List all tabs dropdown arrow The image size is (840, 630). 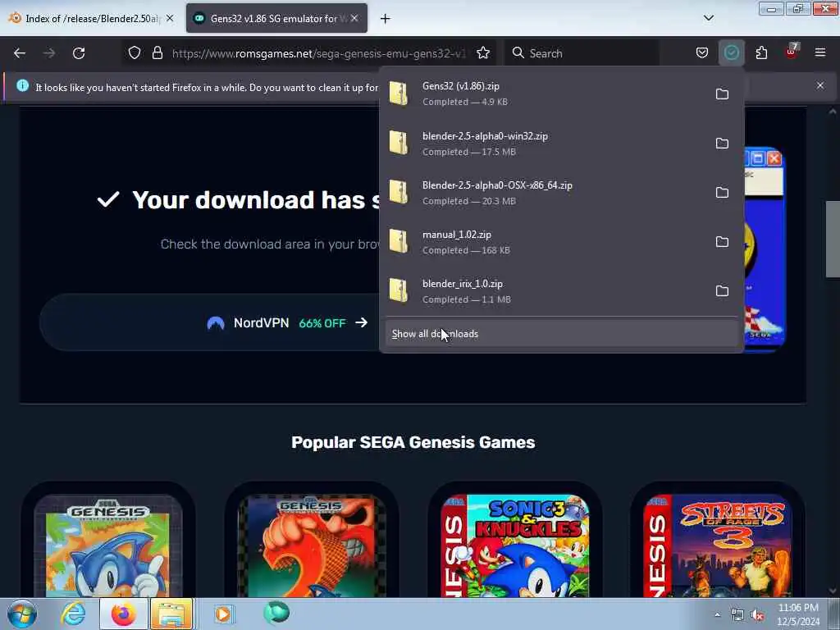click(709, 18)
